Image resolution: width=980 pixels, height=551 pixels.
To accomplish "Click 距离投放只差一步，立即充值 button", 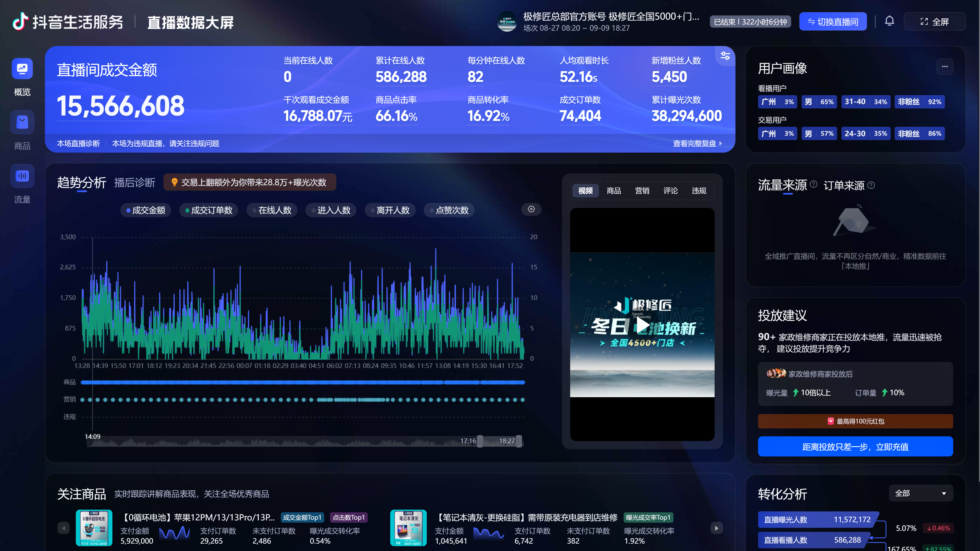I will coord(855,446).
